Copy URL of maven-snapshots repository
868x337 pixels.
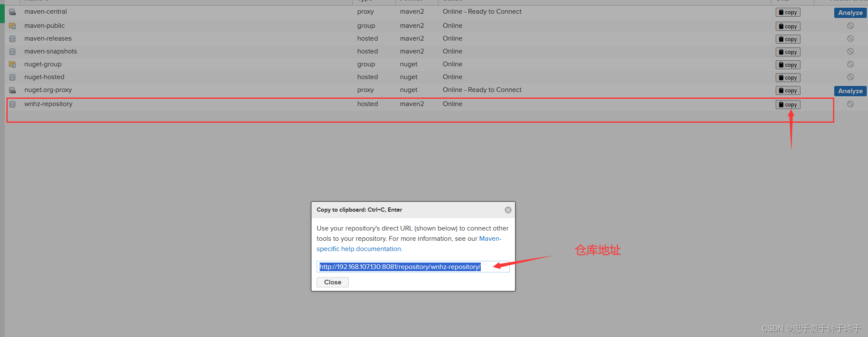(788, 52)
